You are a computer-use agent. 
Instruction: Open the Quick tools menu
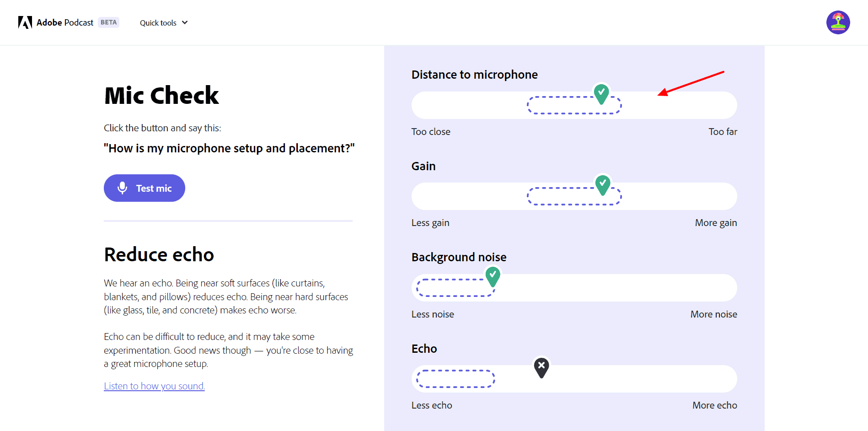[x=158, y=23]
